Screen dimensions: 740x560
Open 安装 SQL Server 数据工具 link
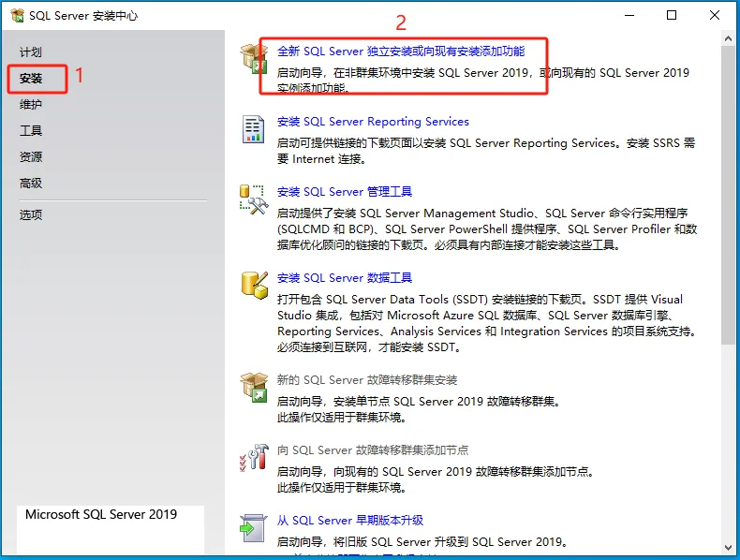345,278
